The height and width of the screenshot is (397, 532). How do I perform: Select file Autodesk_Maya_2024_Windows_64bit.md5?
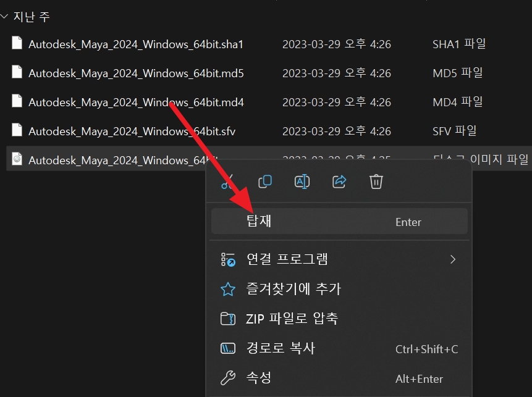coord(136,73)
